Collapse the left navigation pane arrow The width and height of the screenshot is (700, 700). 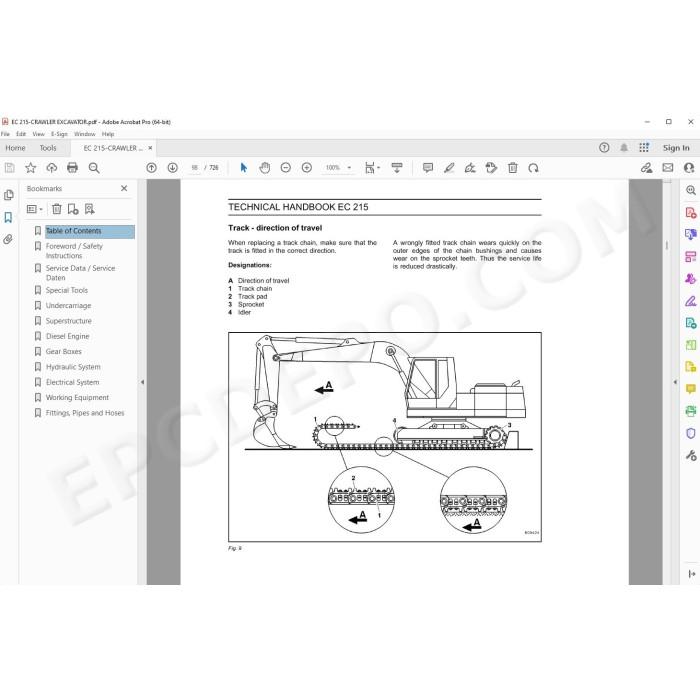[x=142, y=382]
